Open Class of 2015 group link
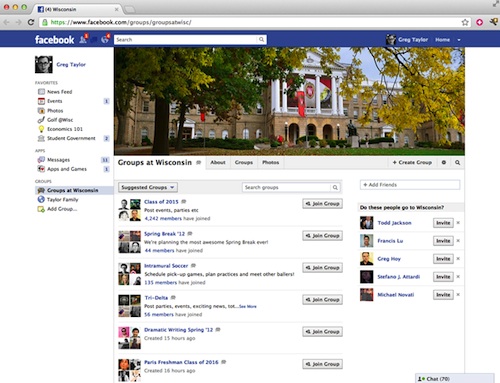Viewport: 500px width, 383px height. pos(161,202)
